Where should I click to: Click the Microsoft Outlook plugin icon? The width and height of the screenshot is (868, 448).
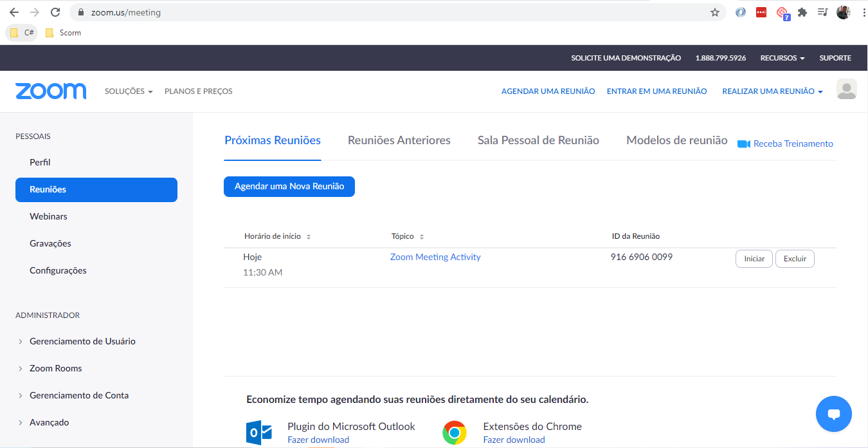(259, 433)
